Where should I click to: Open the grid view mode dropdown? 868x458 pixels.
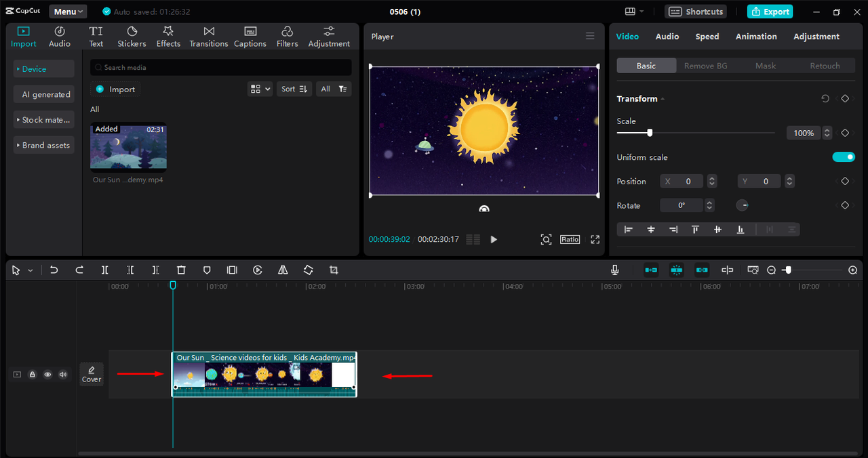pos(260,89)
